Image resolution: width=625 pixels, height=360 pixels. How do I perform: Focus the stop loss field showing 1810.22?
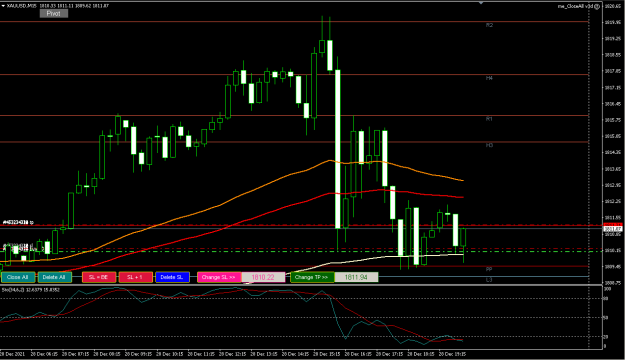tap(263, 277)
